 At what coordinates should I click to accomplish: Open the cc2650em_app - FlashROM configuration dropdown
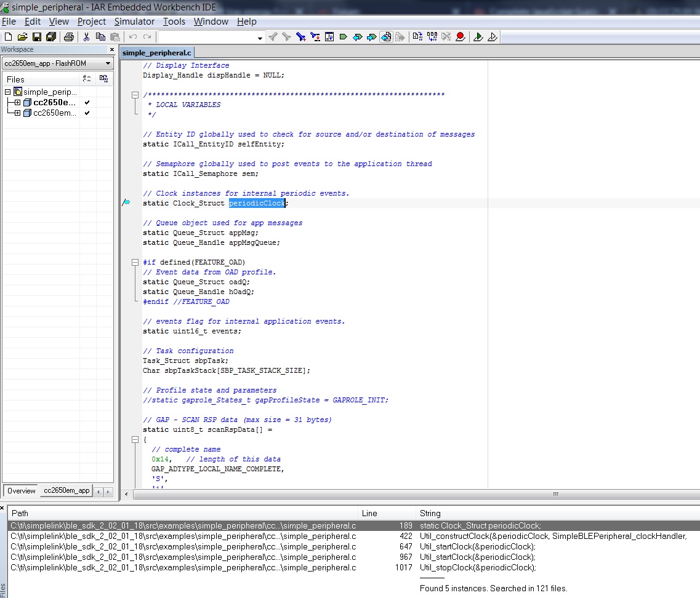tap(108, 63)
